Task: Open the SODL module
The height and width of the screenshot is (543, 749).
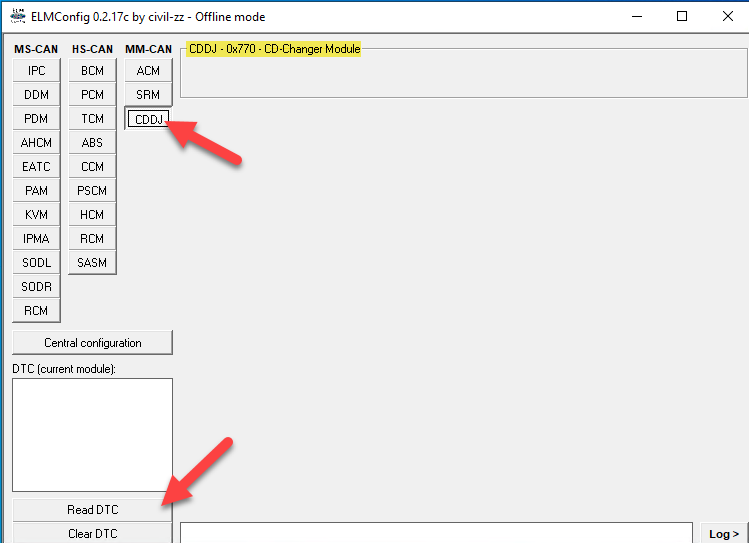Action: (36, 263)
